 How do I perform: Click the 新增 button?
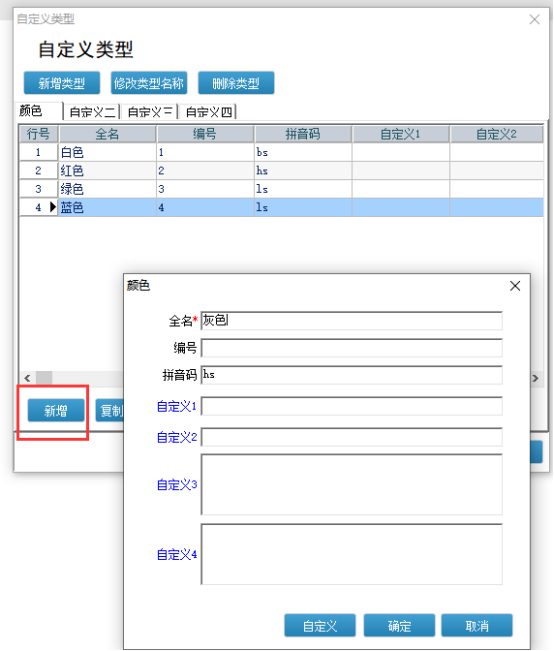tap(56, 411)
